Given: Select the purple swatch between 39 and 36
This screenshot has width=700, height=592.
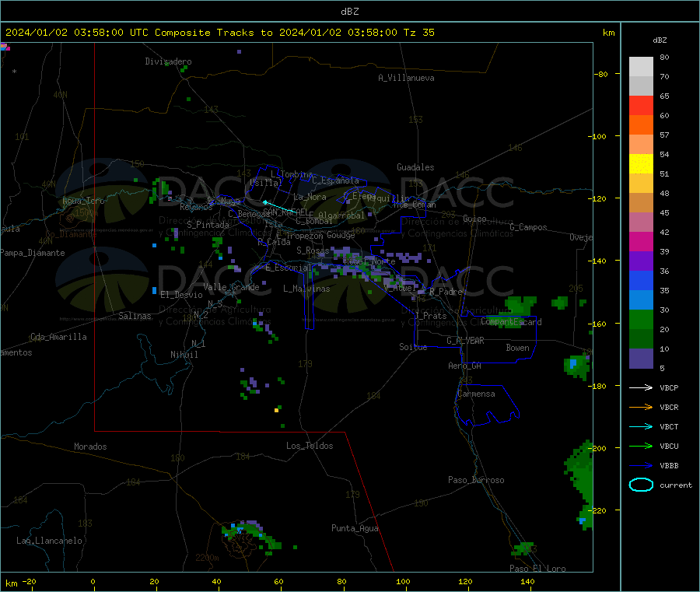Looking at the screenshot, I should pos(641,261).
